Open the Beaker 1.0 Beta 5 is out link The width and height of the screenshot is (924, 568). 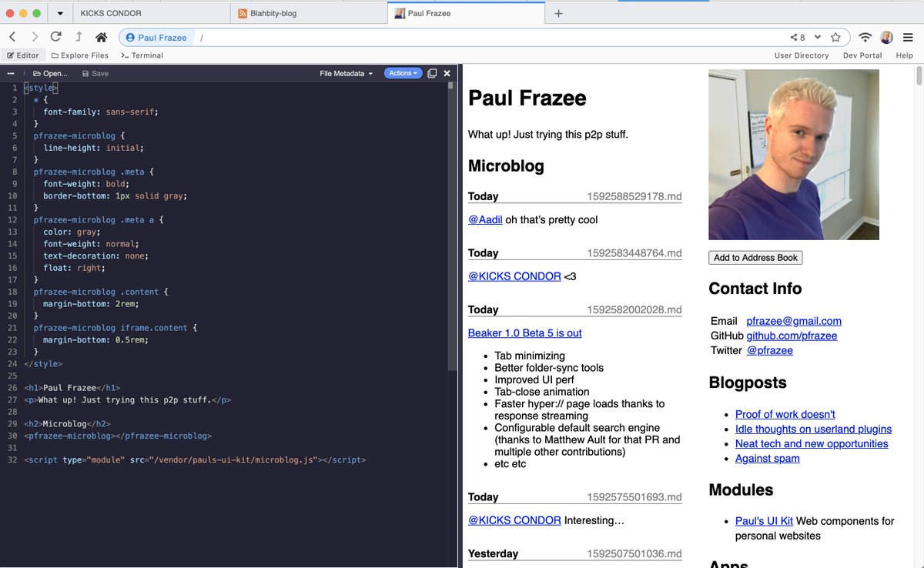[x=525, y=332]
